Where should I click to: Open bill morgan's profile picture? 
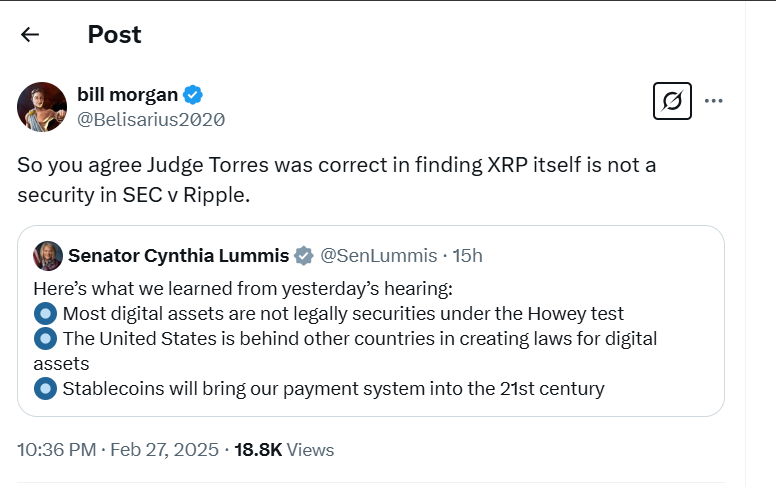click(42, 107)
